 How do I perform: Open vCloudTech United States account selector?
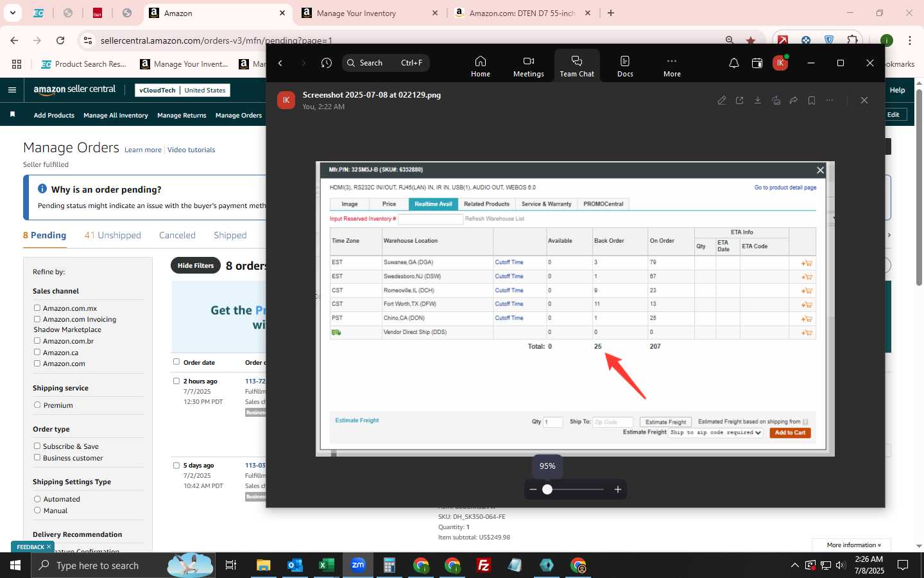pyautogui.click(x=183, y=91)
